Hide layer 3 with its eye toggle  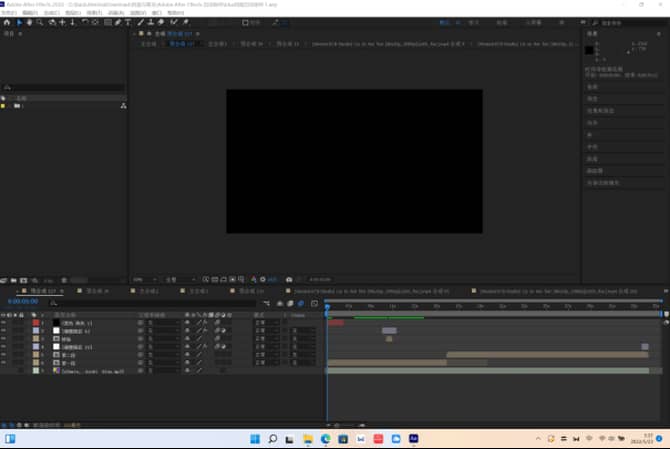[3, 339]
